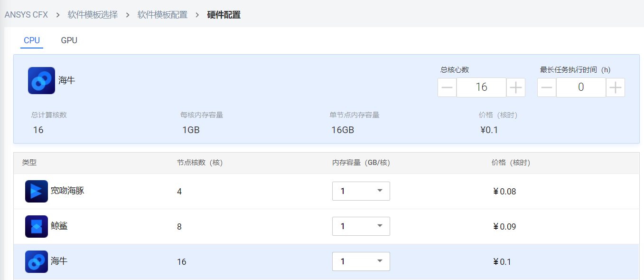Decrease the 总核心数 with the minus button
This screenshot has width=644, height=280.
447,87
